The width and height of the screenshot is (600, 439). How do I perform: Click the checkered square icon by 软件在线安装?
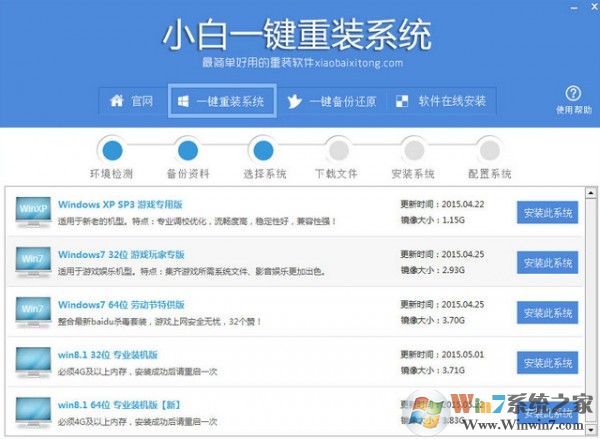point(401,101)
